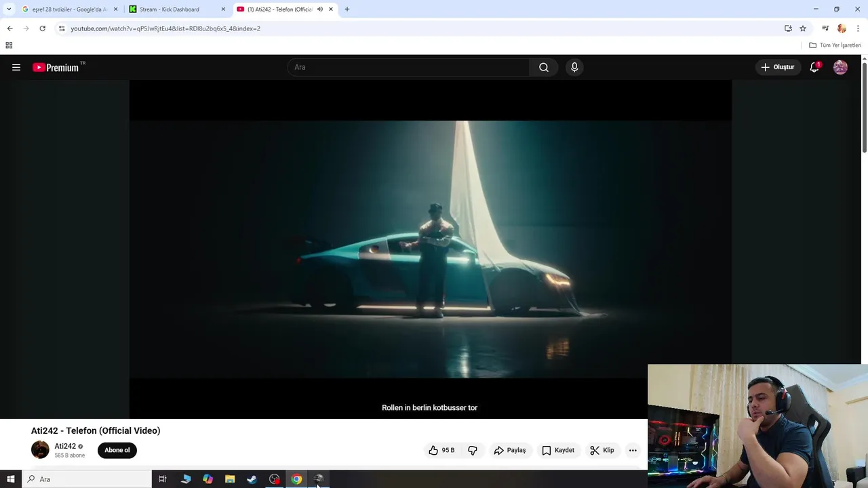Viewport: 868px width, 488px height.
Task: Click the Chrome address bar URL
Action: click(165, 28)
